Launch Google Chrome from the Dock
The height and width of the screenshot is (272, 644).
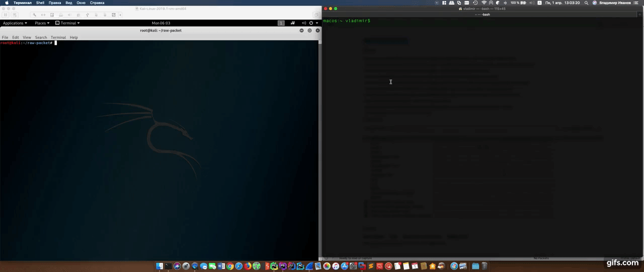click(230, 266)
